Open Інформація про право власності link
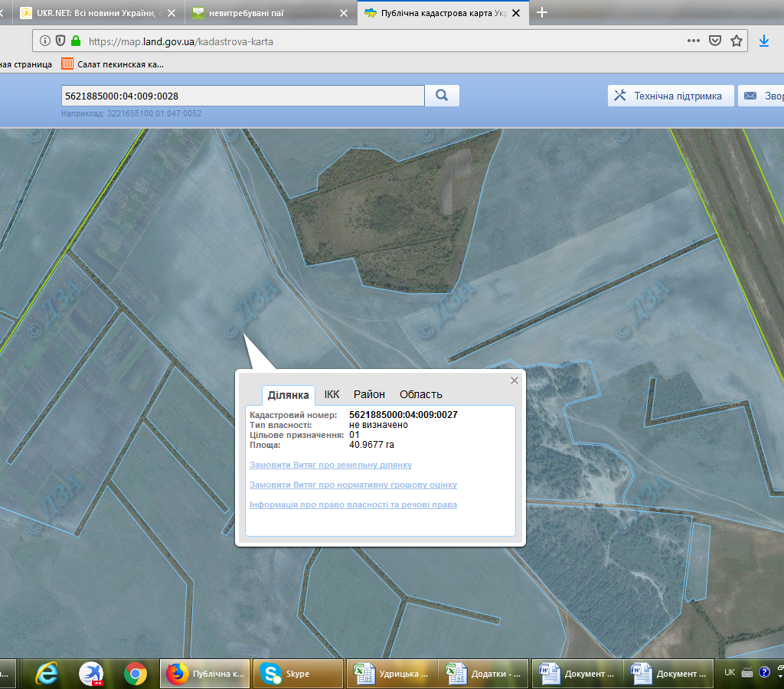Image resolution: width=784 pixels, height=689 pixels. pyautogui.click(x=353, y=505)
